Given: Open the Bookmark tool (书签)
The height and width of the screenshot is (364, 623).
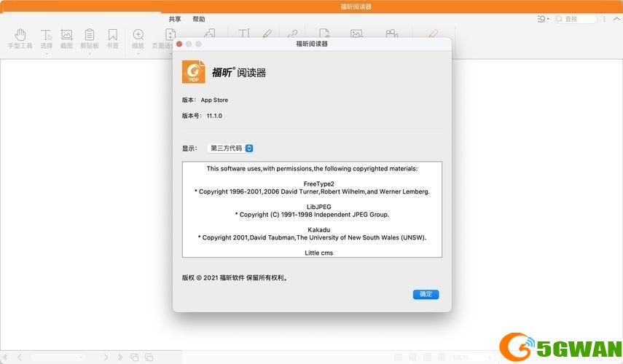Looking at the screenshot, I should click(112, 39).
